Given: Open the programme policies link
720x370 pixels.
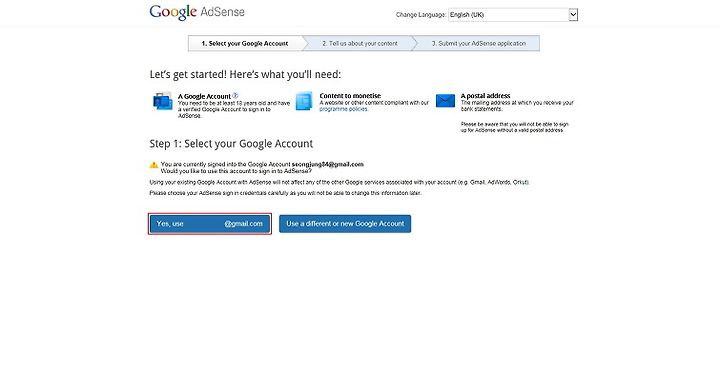Looking at the screenshot, I should point(343,109).
